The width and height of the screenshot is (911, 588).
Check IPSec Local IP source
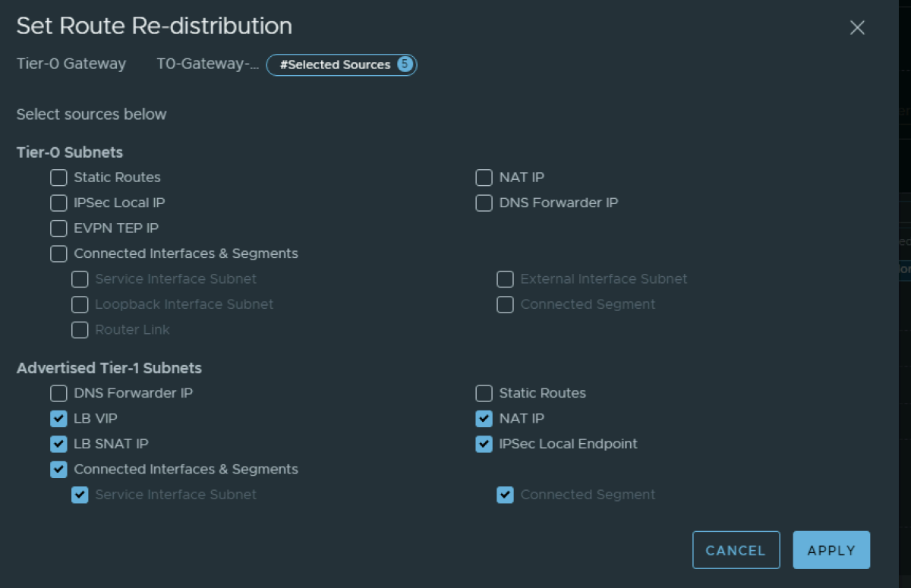58,203
